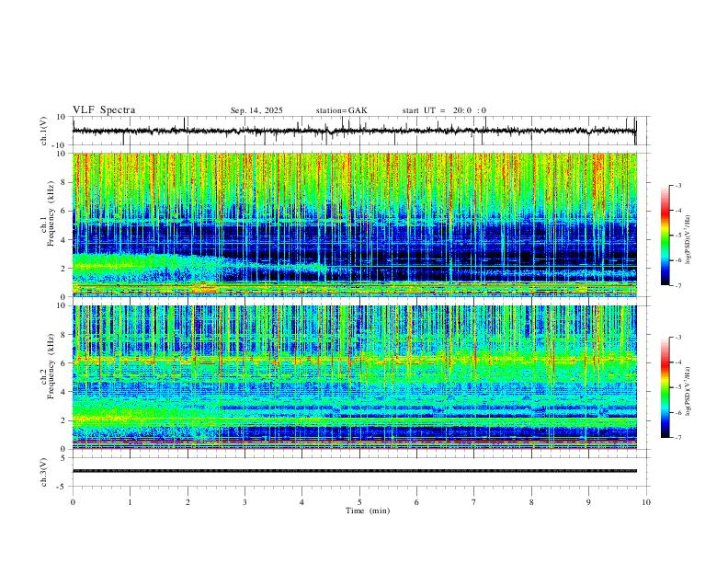Click the 'Time (min)' axis label
The image size is (728, 563).
(x=368, y=511)
